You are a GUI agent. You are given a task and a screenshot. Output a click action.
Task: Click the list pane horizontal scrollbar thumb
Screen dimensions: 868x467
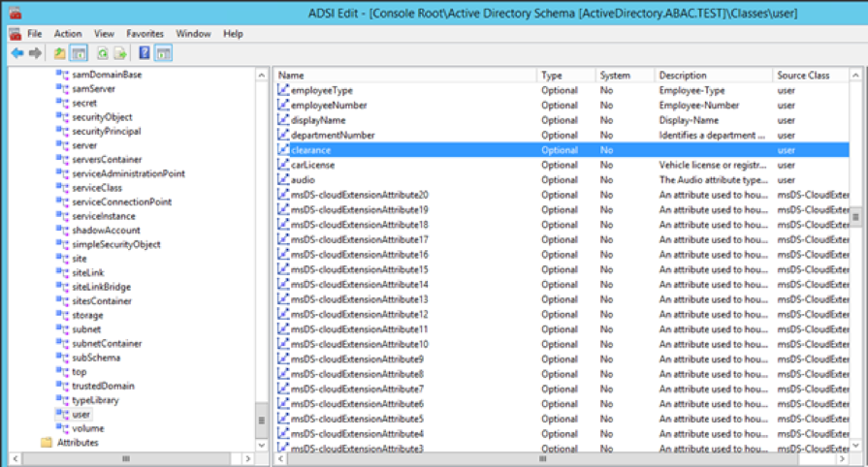tap(542, 458)
